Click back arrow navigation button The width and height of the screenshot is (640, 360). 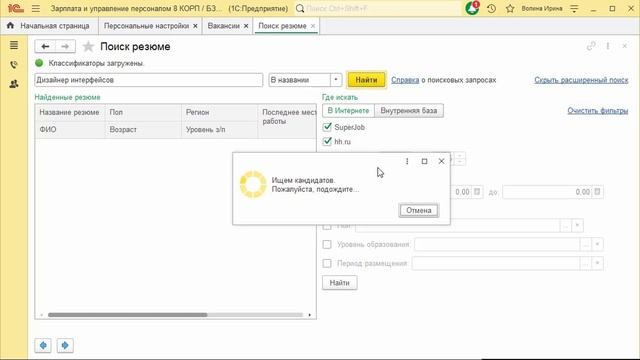pyautogui.click(x=45, y=47)
